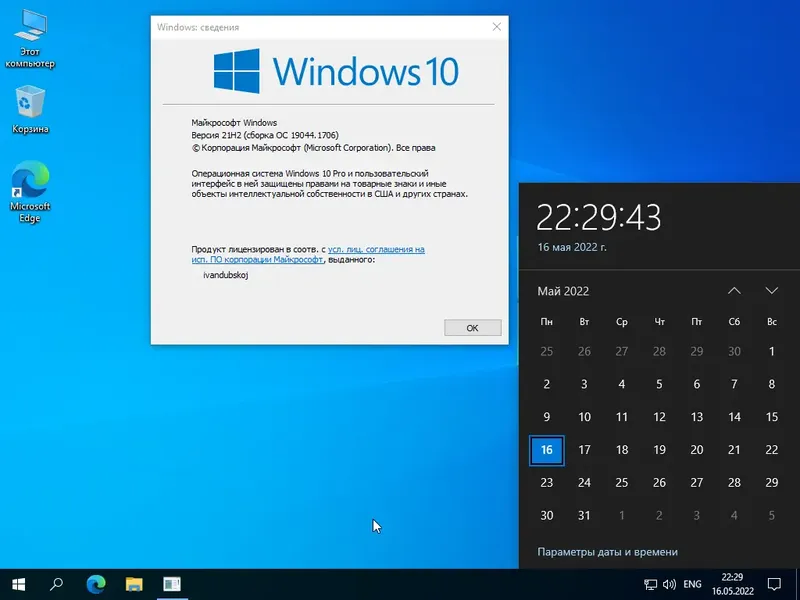Select May 31 in the calendar
This screenshot has width=800, height=600.
pos(584,515)
